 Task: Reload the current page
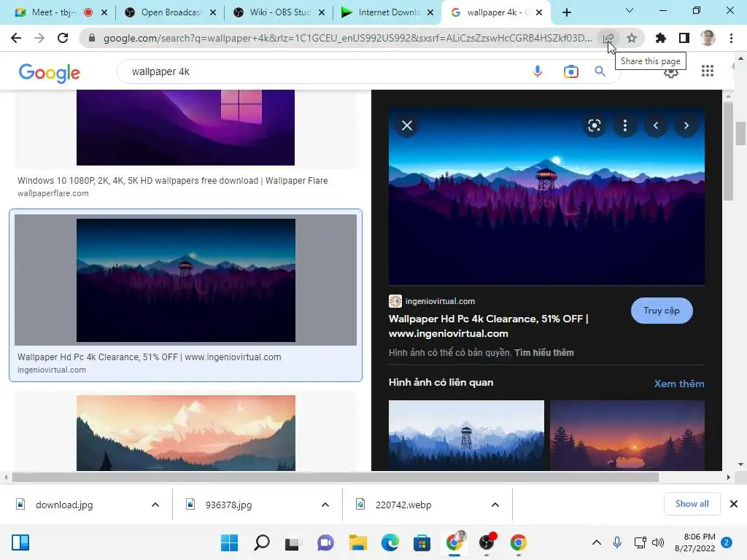click(x=63, y=38)
